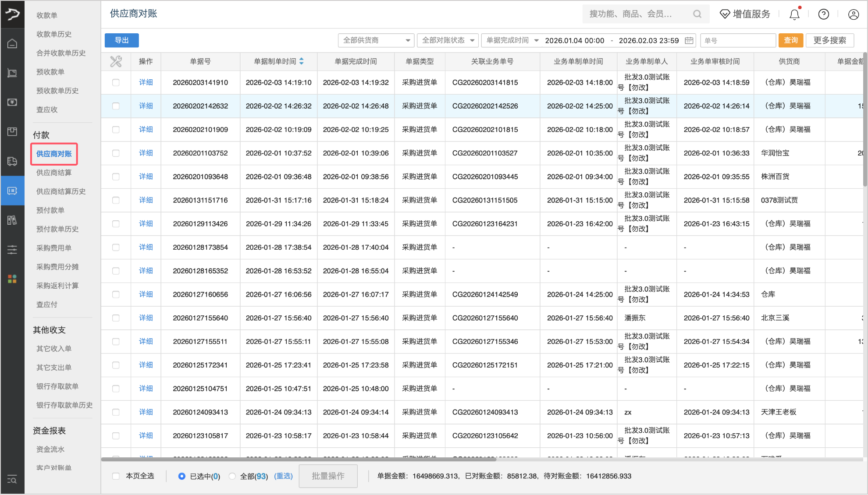Open the help question mark icon
The height and width of the screenshot is (495, 868).
click(823, 14)
